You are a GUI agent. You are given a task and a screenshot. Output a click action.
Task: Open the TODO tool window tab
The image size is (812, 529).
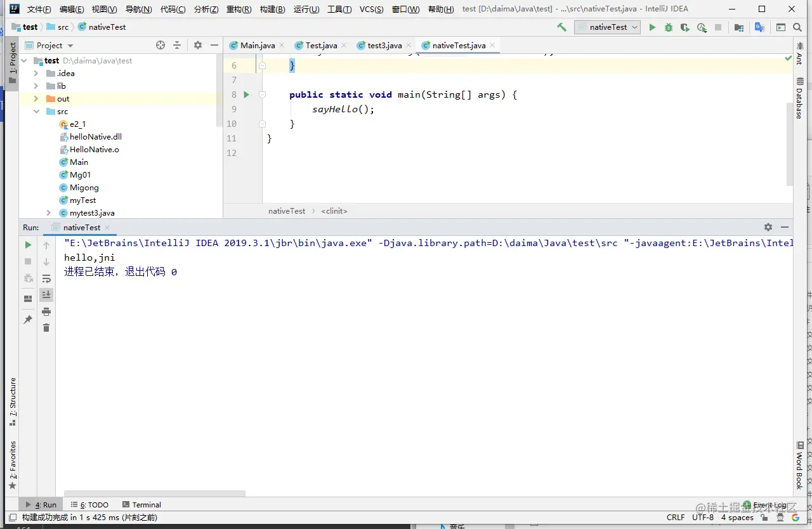(89, 505)
